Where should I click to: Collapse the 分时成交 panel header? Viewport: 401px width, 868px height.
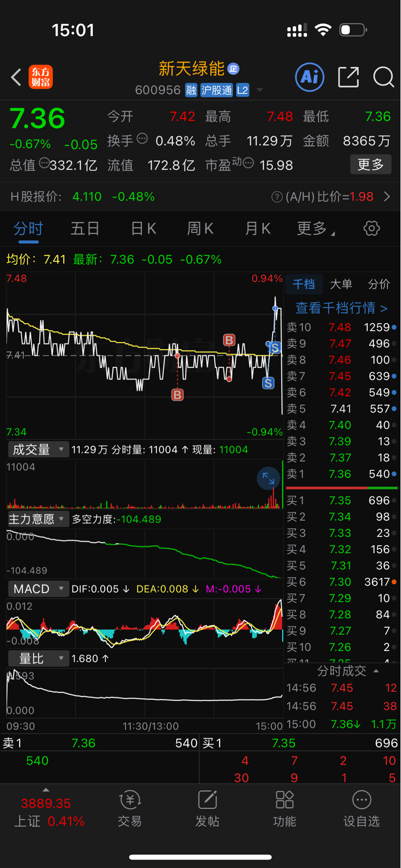(348, 671)
